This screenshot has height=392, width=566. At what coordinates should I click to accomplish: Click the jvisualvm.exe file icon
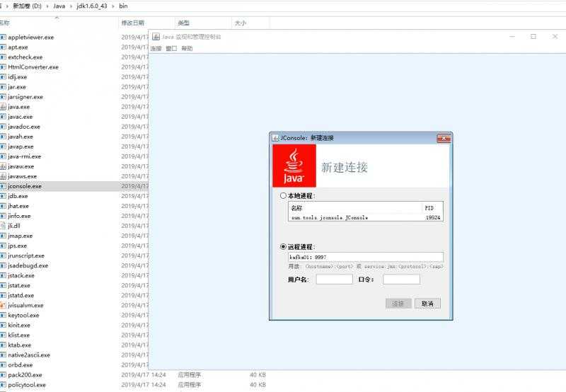coord(4,305)
